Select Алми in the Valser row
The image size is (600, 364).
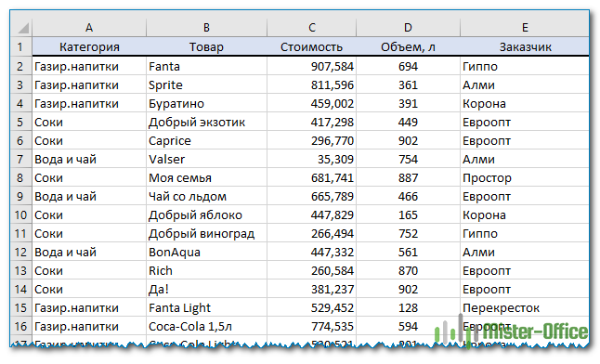click(525, 159)
